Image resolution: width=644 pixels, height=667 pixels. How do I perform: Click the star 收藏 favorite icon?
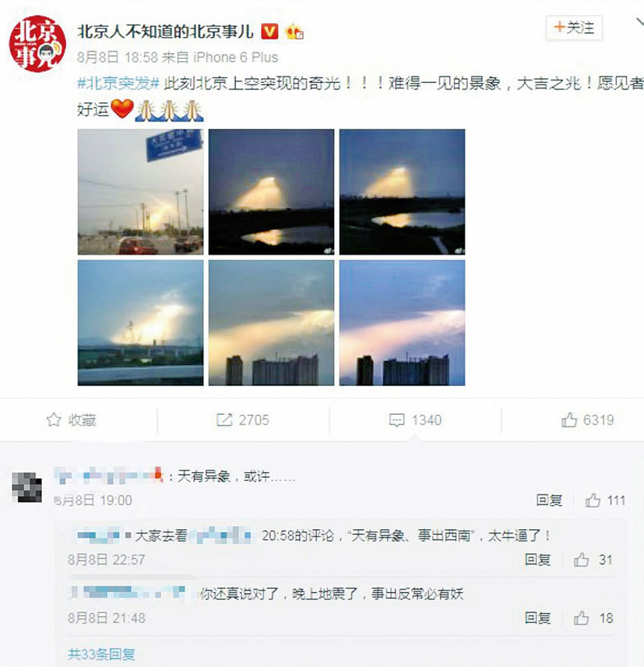coord(54,420)
